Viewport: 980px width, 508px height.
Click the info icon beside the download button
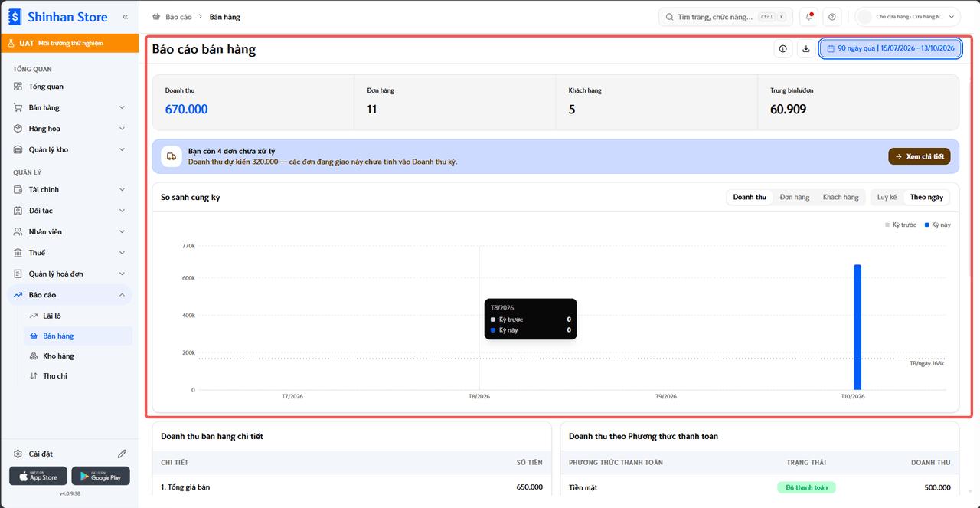(x=782, y=49)
